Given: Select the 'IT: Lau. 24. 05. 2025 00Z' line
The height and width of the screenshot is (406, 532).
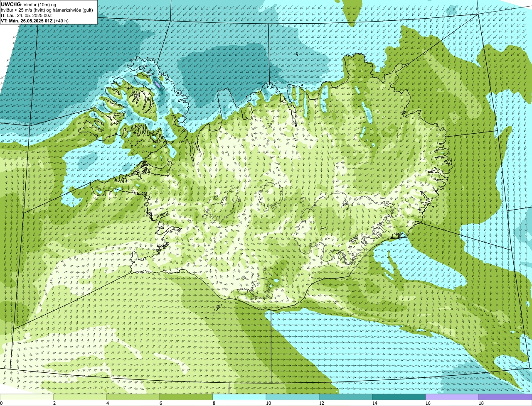Looking at the screenshot, I should (x=27, y=15).
